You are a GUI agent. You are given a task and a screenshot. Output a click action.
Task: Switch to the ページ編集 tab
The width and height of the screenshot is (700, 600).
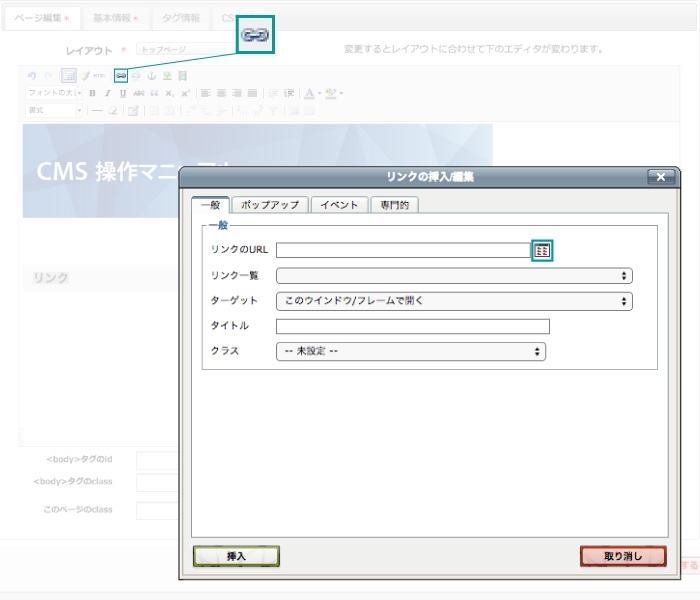(x=42, y=18)
